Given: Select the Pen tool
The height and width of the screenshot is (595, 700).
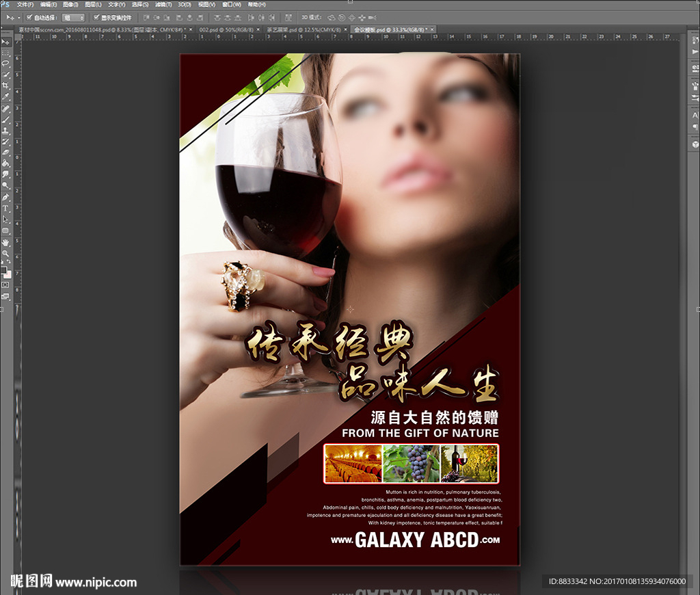Looking at the screenshot, I should [x=5, y=197].
